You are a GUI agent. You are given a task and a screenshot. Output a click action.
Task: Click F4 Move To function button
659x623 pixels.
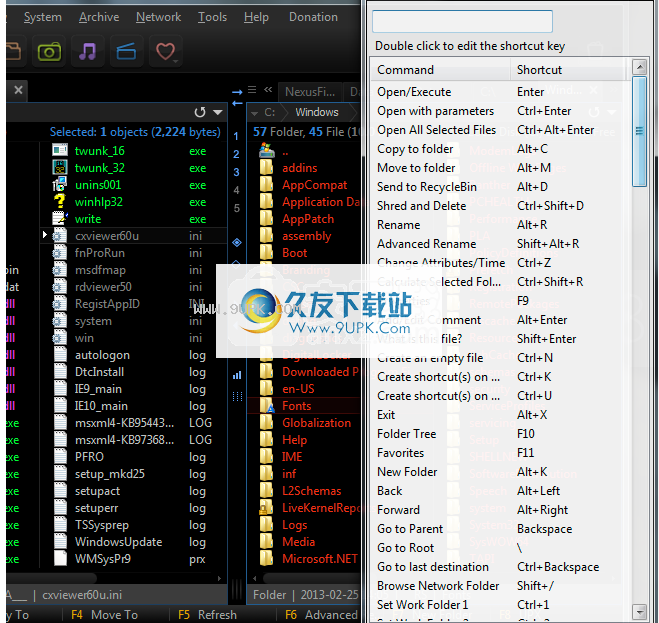pos(104,615)
